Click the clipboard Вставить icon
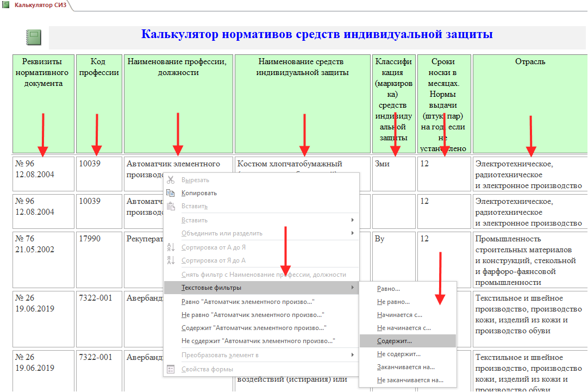The image size is (588, 392). [171, 206]
